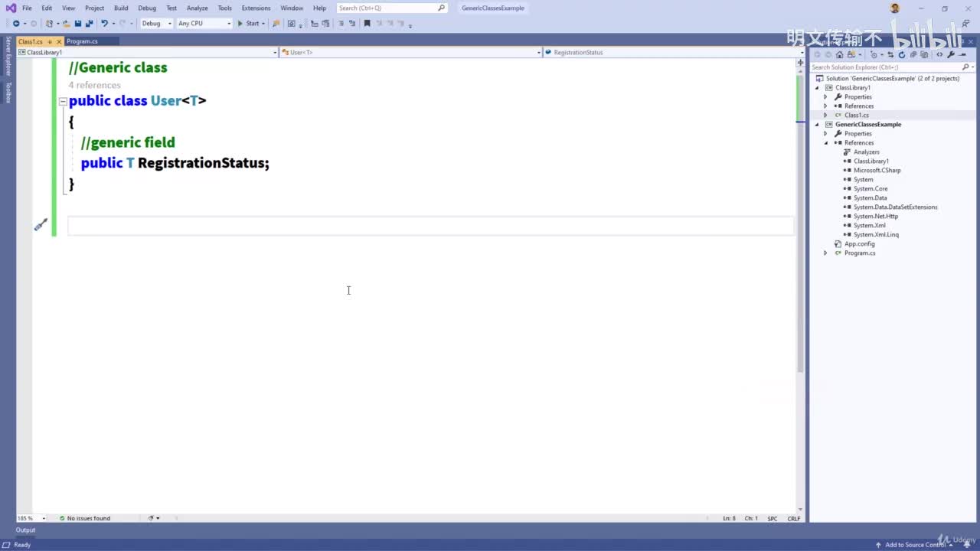Screen dimensions: 980x551
Task: Collapse the GenericClassesExample project node
Action: (x=817, y=125)
